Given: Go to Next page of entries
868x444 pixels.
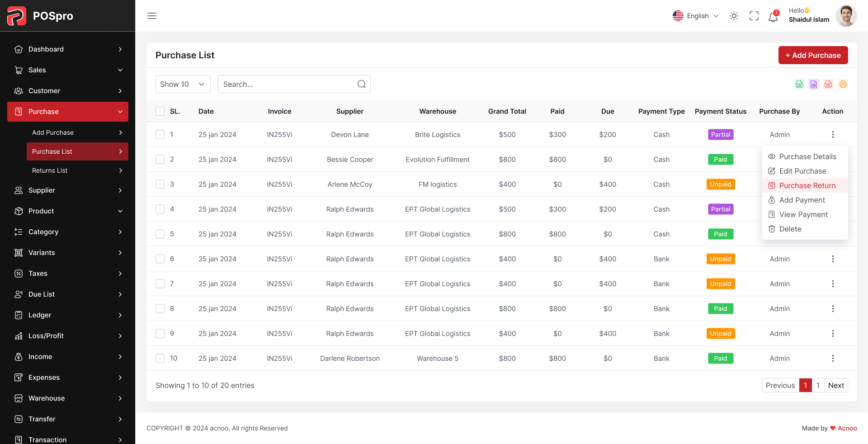Looking at the screenshot, I should pyautogui.click(x=836, y=385).
